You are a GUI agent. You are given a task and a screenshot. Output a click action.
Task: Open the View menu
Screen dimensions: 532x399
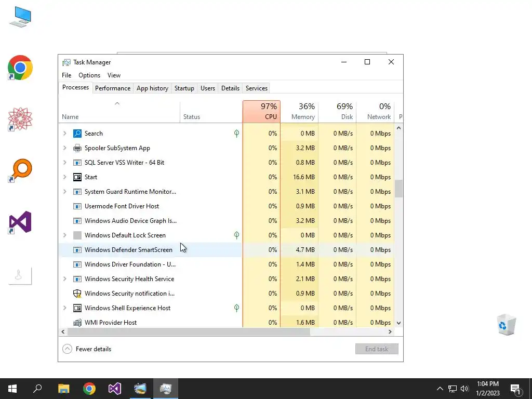point(114,75)
